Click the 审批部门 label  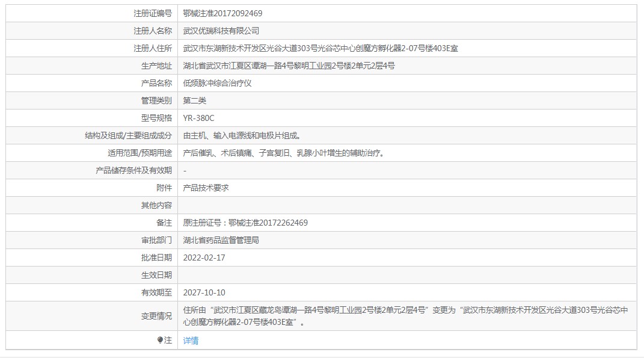pyautogui.click(x=156, y=241)
